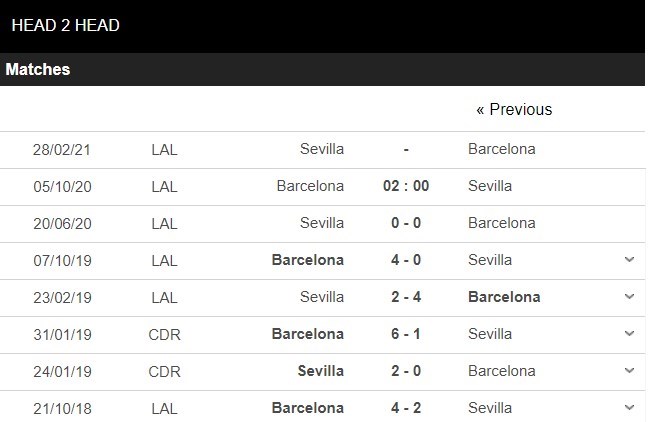Expand the 24/01/19 Sevilla 2-0 match chevron
Viewport: 652px width, 422px height.
pos(629,371)
